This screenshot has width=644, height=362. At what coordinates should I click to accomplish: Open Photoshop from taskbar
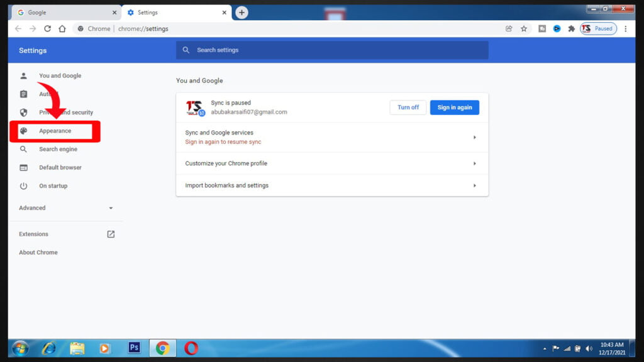[135, 348]
